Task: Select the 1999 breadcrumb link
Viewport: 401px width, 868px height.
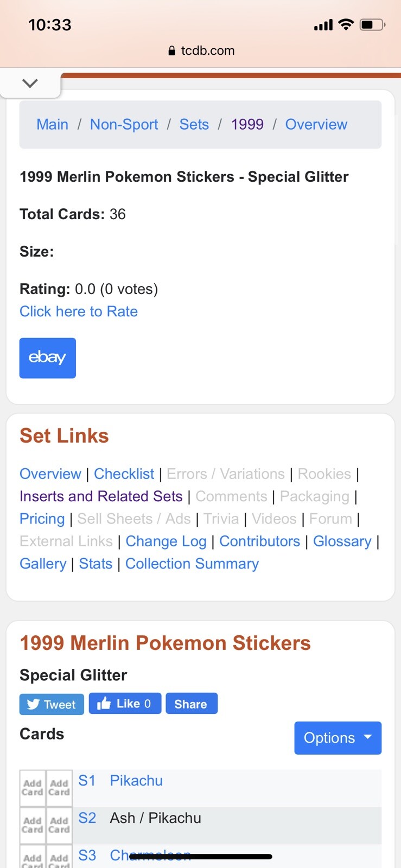Action: coord(247,124)
